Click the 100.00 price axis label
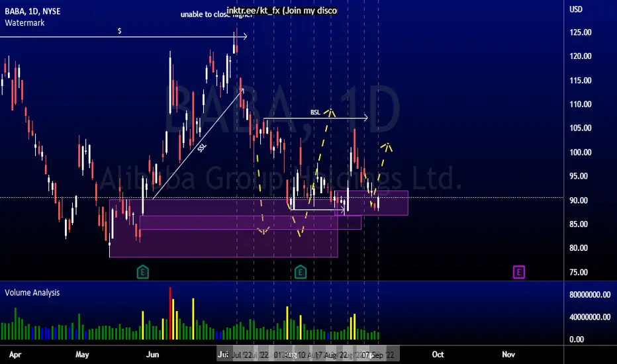The image size is (617, 364). (581, 152)
